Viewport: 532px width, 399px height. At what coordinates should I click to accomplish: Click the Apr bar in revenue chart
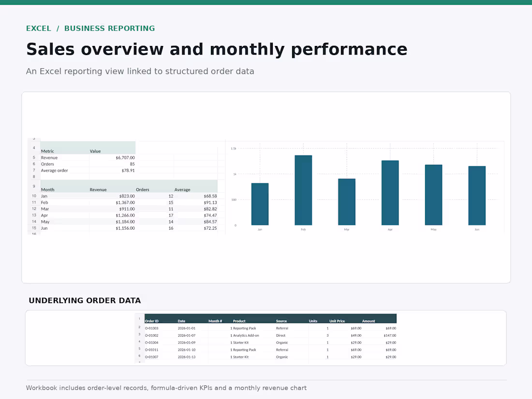point(390,192)
